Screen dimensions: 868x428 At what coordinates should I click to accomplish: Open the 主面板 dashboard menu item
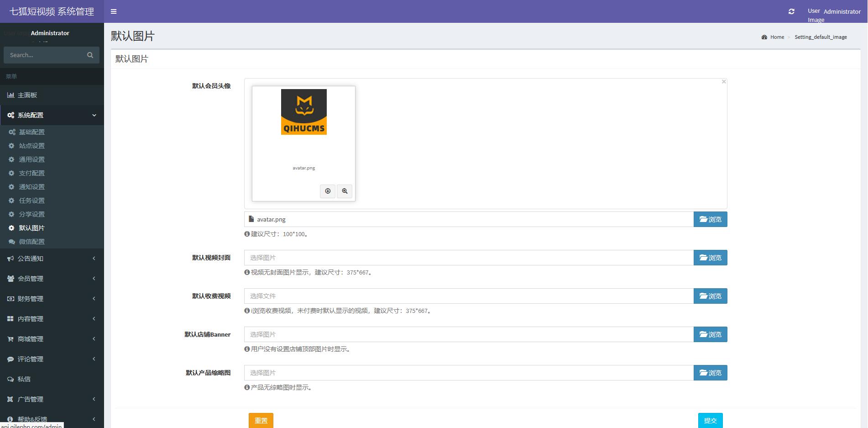[x=27, y=95]
